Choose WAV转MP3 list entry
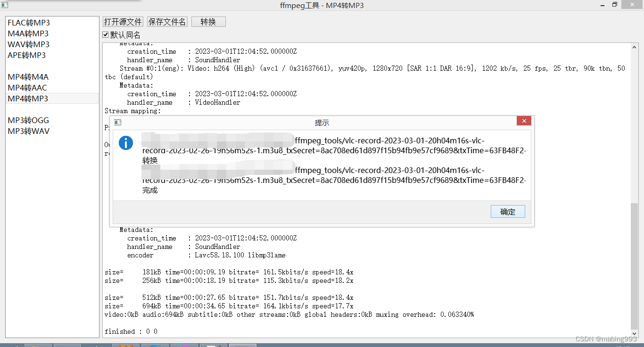The width and height of the screenshot is (644, 347). click(x=52, y=44)
